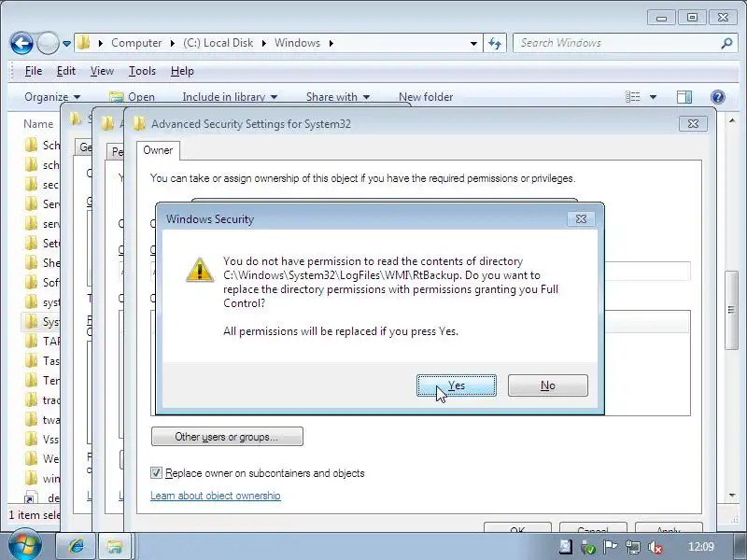Open address bar history dropdown
The height and width of the screenshot is (560, 747).
coord(473,43)
